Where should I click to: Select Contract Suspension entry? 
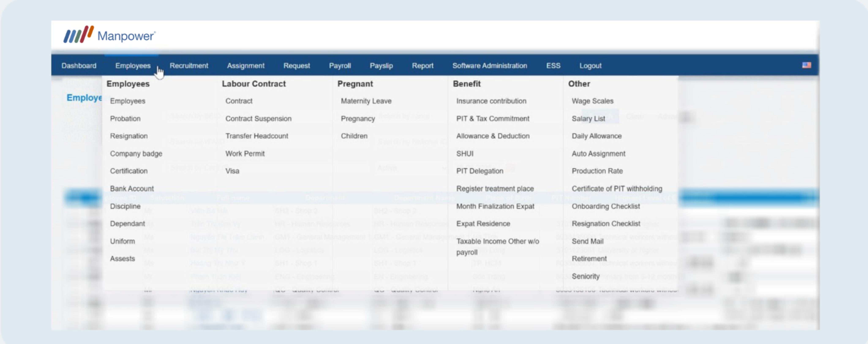258,119
